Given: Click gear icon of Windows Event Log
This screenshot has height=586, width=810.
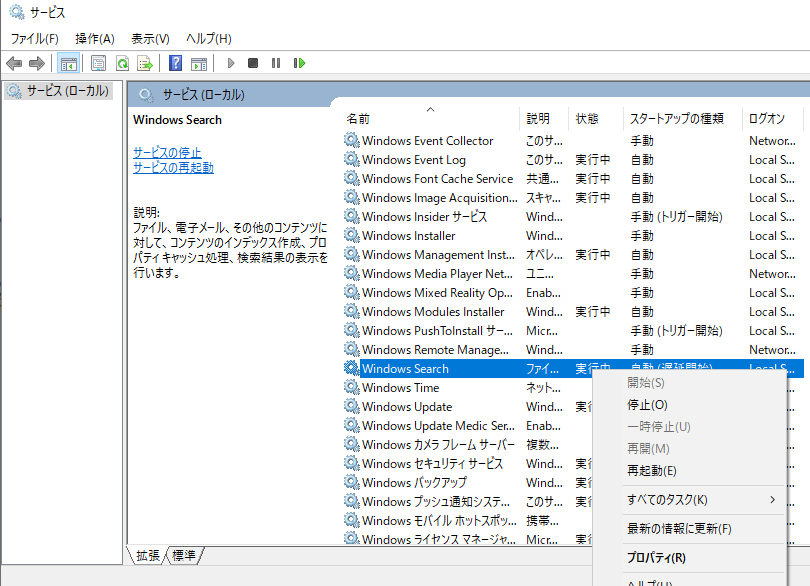Looking at the screenshot, I should (352, 159).
